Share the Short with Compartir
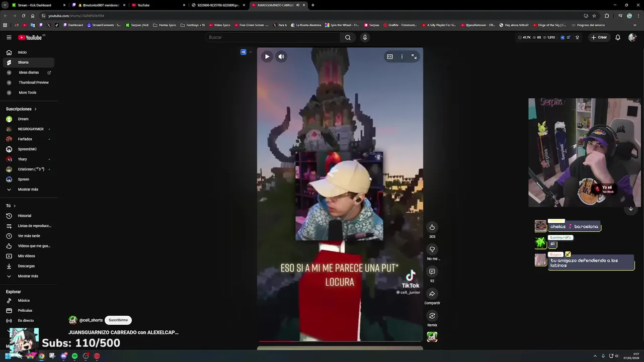 [x=432, y=294]
